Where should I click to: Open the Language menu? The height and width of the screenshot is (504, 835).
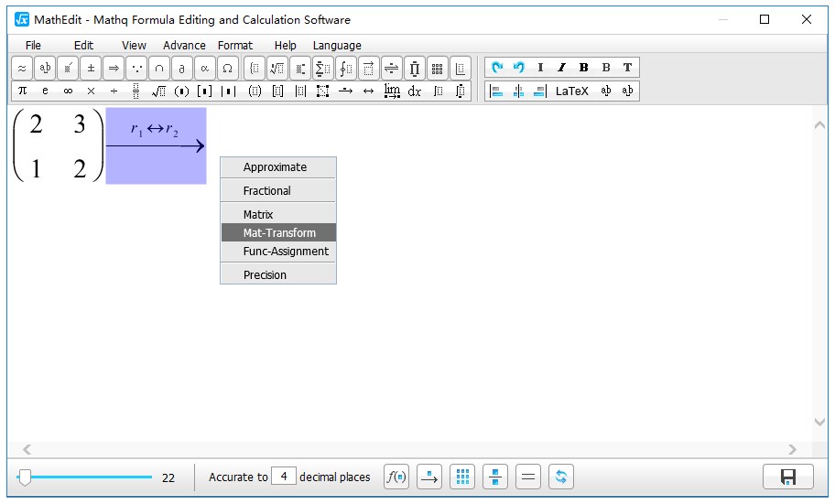click(337, 45)
